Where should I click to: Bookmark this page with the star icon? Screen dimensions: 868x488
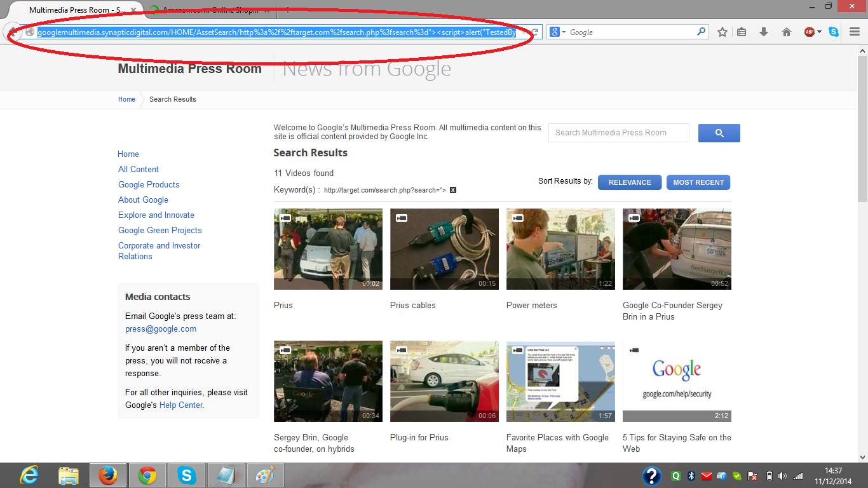pos(722,32)
